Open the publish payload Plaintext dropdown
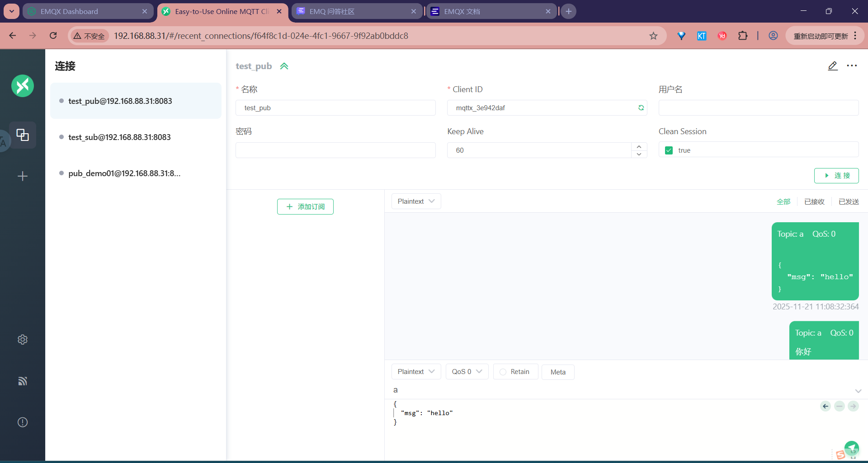The image size is (868, 463). coord(416,372)
